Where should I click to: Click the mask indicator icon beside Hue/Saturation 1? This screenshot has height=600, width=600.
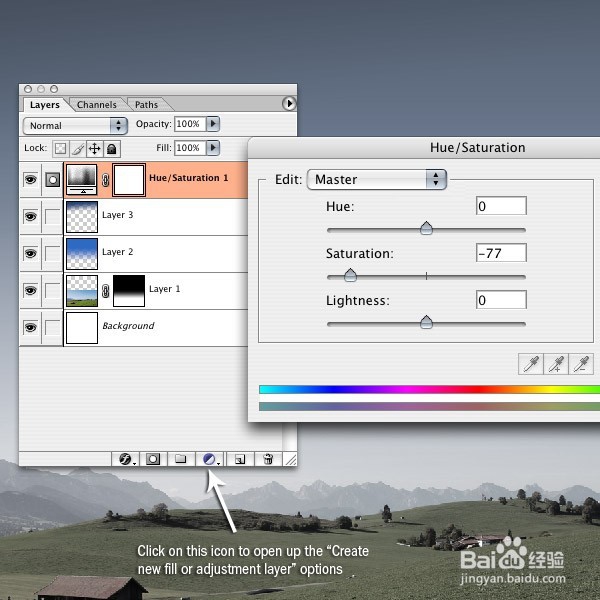[x=52, y=179]
